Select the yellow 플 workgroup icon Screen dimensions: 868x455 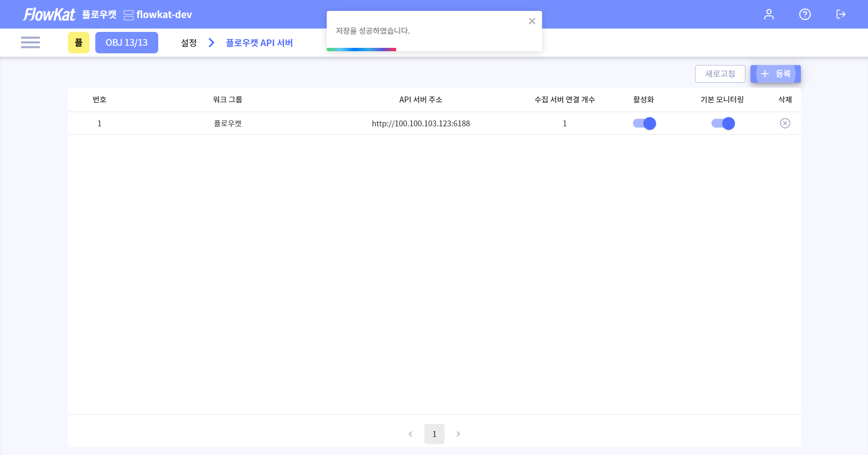pyautogui.click(x=78, y=42)
